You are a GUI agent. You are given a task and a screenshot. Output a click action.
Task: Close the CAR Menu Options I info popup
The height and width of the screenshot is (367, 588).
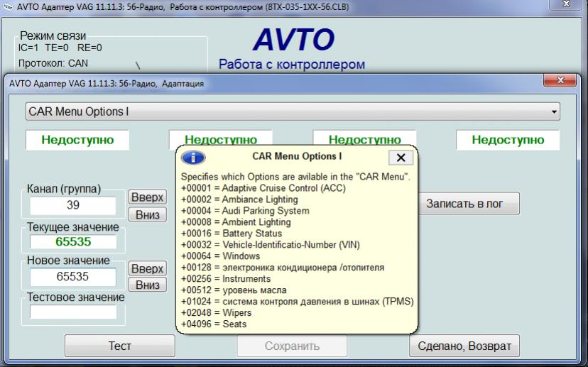point(401,158)
